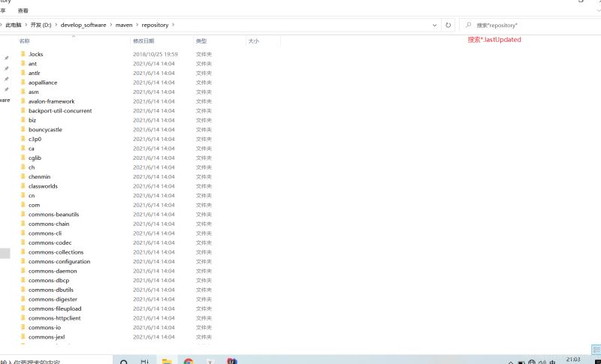
Task: Open Google Chrome from the taskbar
Action: [189, 361]
